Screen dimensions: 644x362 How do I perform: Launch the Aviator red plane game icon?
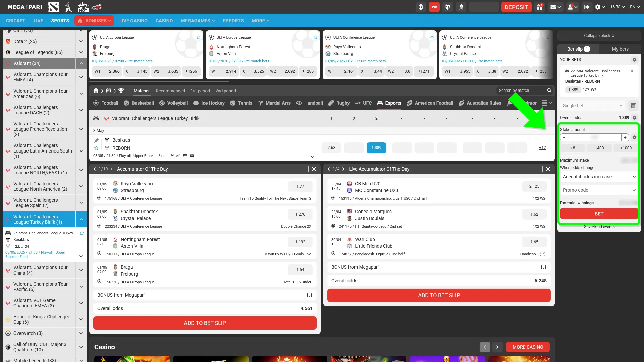pos(97,7)
